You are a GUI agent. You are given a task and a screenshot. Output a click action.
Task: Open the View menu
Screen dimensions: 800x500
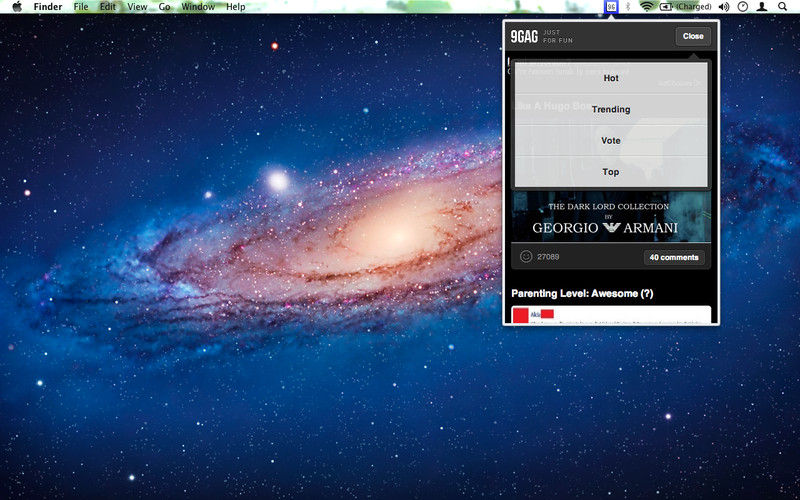(x=137, y=7)
